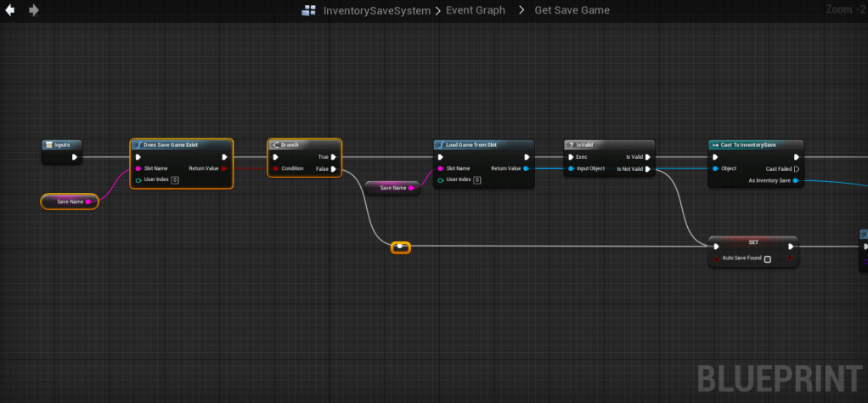Click the Cast To InventorySave node icon

715,145
